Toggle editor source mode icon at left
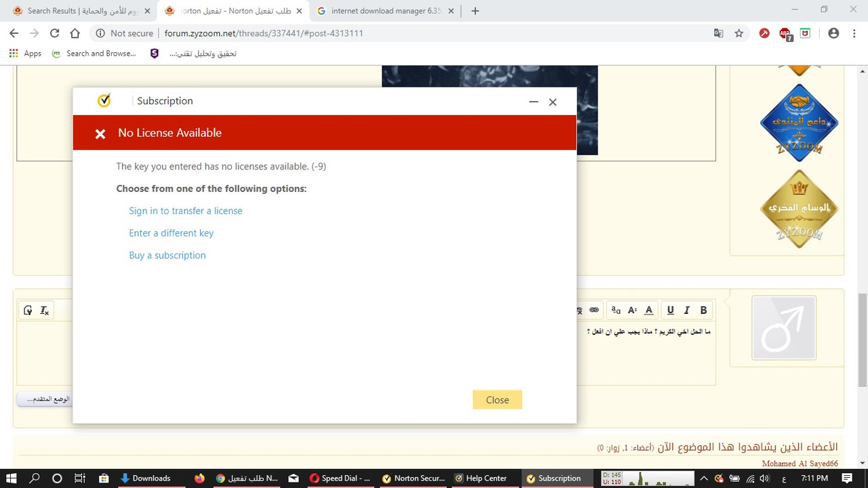The image size is (868, 488). pos(28,310)
